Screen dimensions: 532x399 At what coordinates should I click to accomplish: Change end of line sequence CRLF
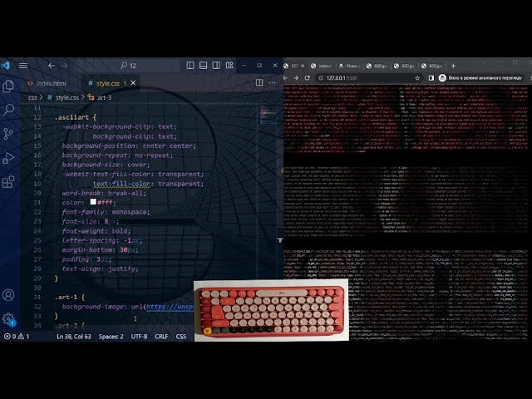[161, 337]
